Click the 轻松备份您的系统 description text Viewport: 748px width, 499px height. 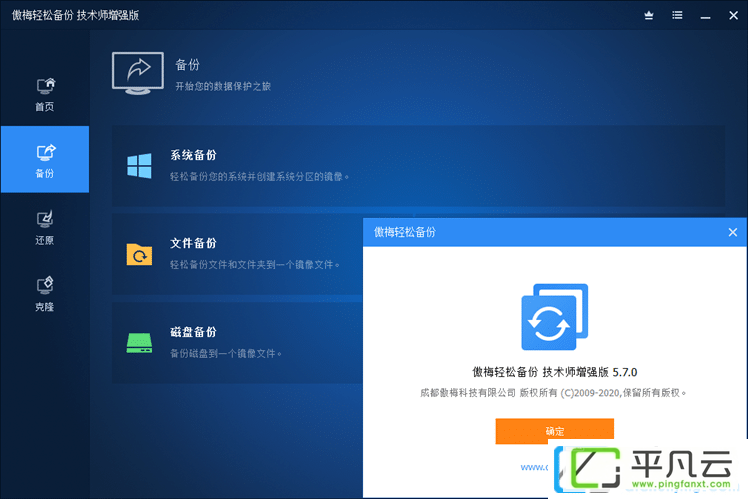click(x=260, y=177)
